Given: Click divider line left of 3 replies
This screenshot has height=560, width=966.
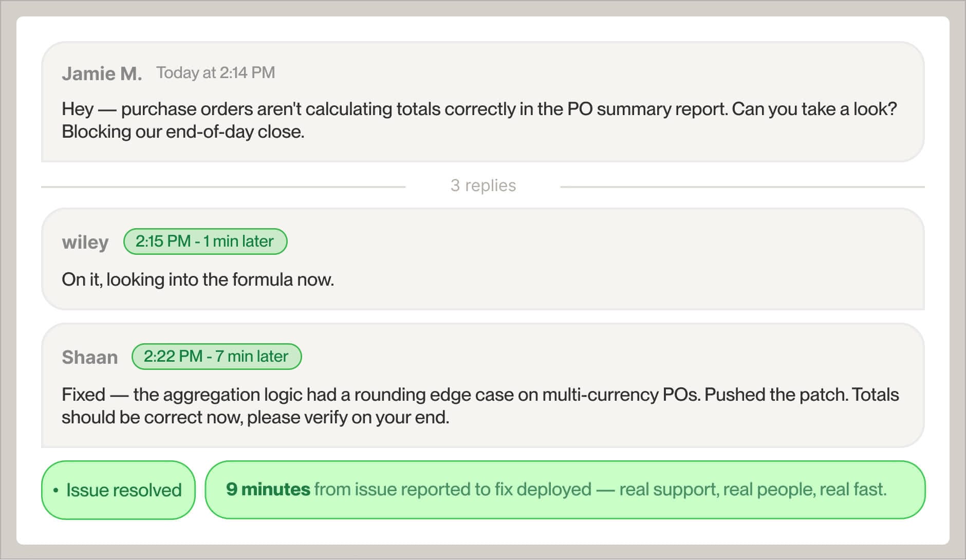Looking at the screenshot, I should (223, 186).
